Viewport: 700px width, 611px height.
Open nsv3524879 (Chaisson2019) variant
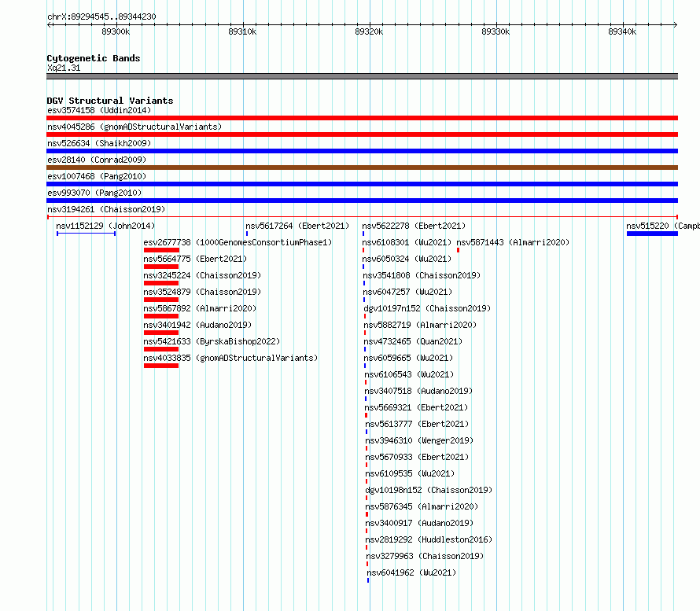coord(202,292)
